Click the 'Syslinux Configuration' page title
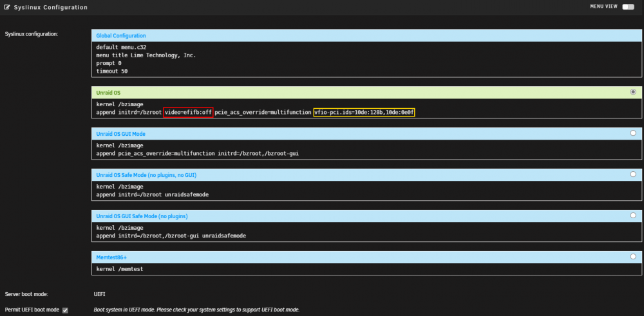644x316 pixels. click(x=51, y=7)
